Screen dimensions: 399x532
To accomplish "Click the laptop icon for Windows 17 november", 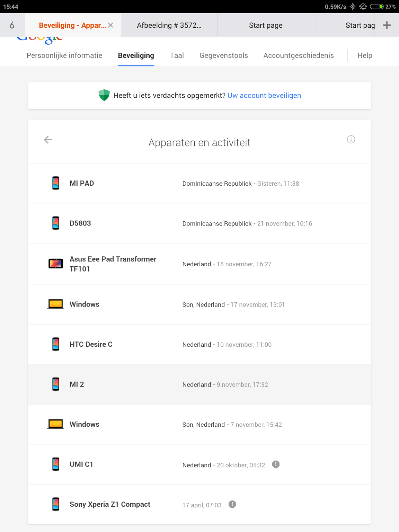I will [56, 304].
